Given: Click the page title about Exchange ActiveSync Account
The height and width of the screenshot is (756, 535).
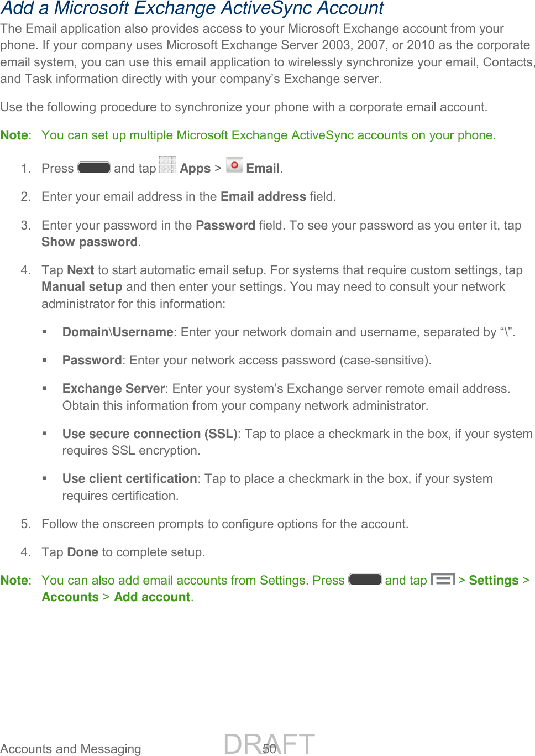Looking at the screenshot, I should [x=192, y=8].
